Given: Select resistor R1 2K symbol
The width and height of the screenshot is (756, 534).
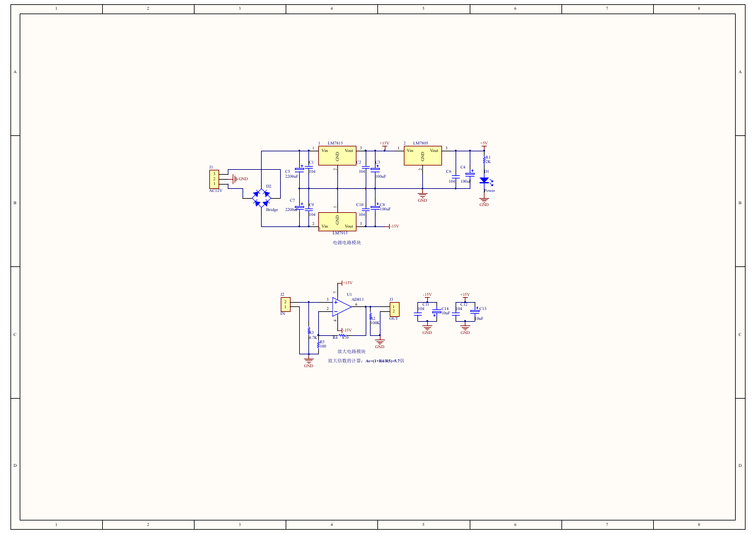Looking at the screenshot, I should 485,159.
